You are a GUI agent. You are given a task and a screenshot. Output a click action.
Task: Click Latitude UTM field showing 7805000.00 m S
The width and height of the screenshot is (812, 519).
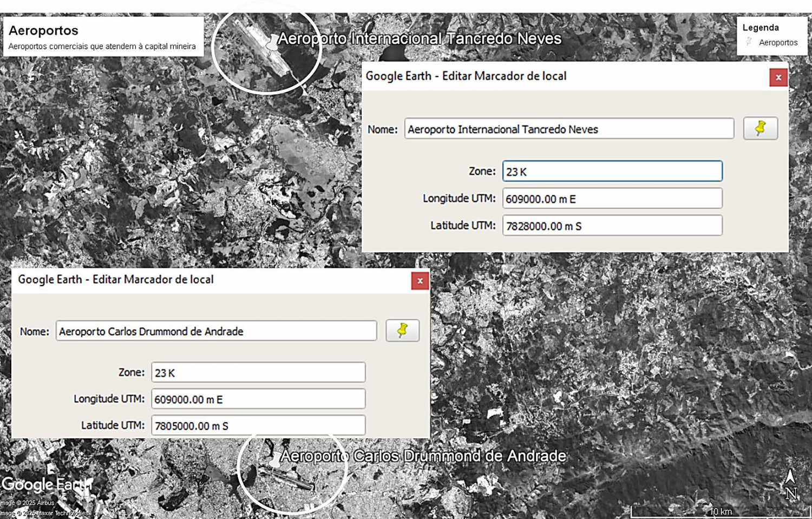tap(258, 425)
